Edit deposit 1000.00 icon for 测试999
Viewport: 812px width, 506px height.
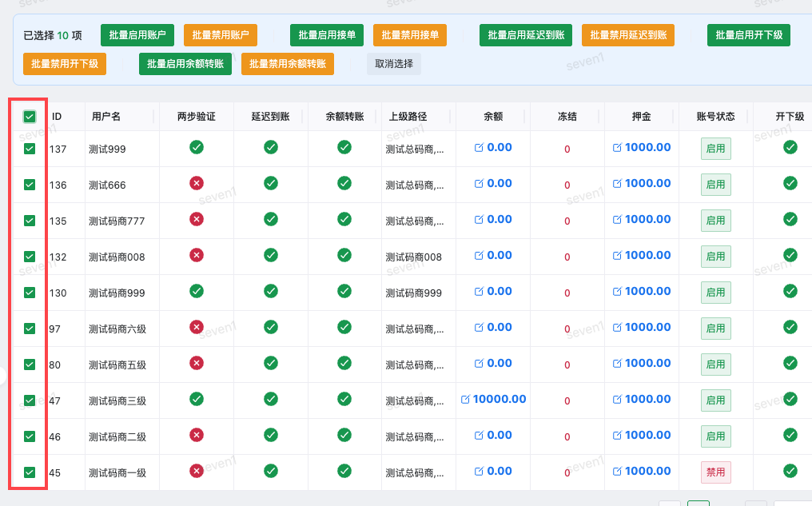[617, 148]
